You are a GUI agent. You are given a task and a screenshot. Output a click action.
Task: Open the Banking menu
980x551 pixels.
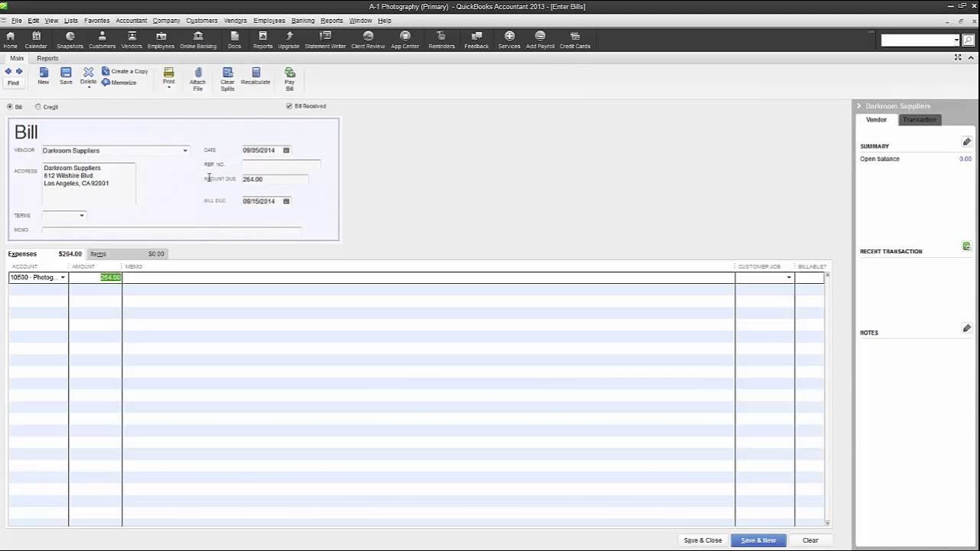pos(303,21)
